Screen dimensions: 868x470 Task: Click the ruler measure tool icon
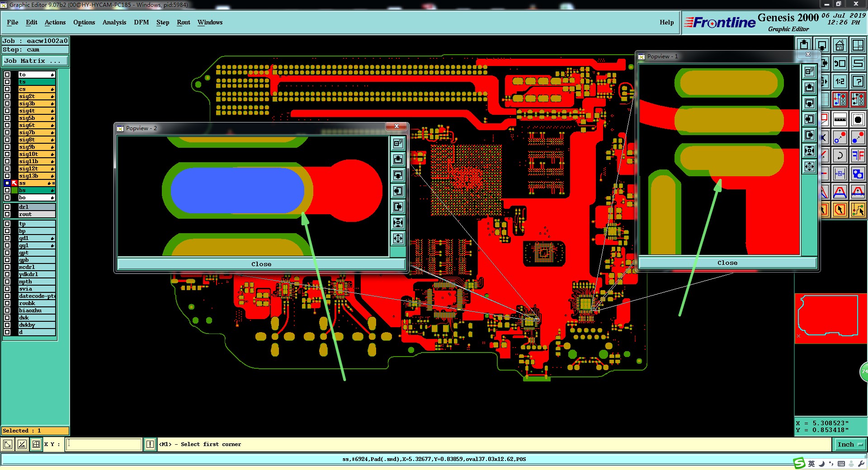click(x=840, y=120)
